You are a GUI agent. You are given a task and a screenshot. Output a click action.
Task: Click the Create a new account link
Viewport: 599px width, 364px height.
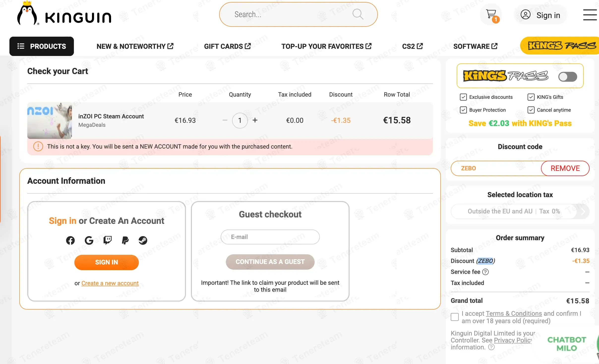110,283
